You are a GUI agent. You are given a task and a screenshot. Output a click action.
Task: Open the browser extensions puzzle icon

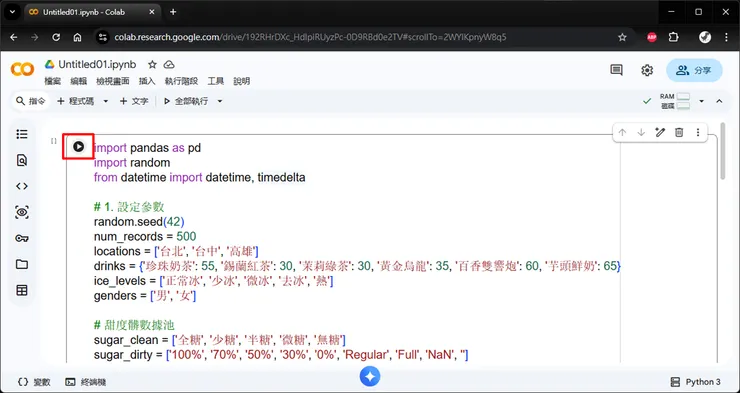(x=673, y=37)
